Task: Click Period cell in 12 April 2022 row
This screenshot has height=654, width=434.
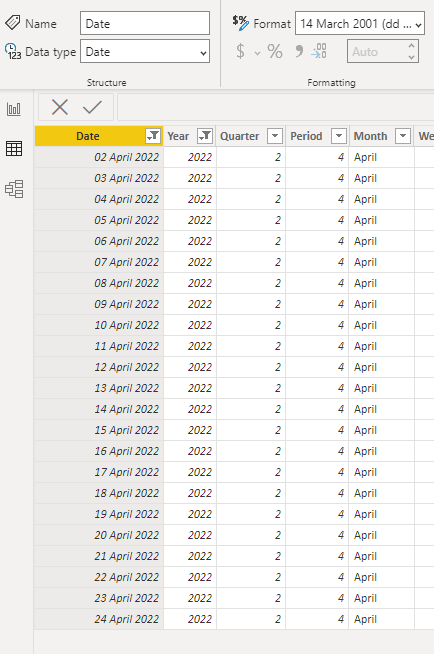Action: [317, 367]
